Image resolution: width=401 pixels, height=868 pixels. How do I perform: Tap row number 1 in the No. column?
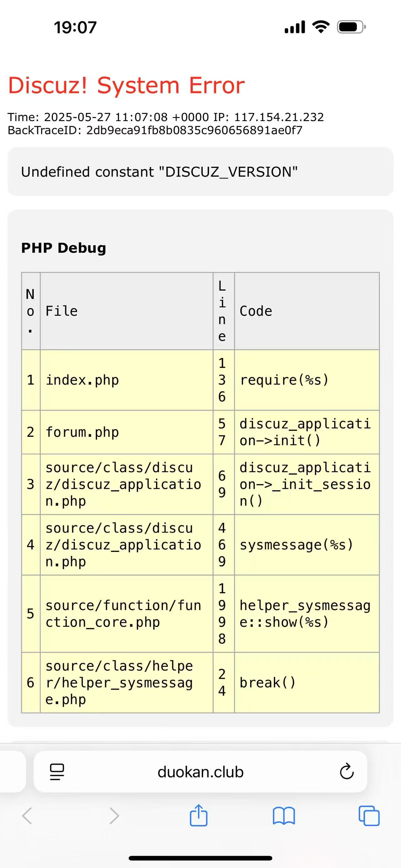coord(31,380)
